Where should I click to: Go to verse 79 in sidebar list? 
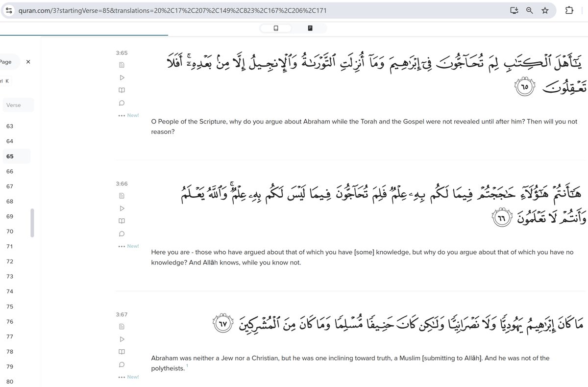(10, 367)
